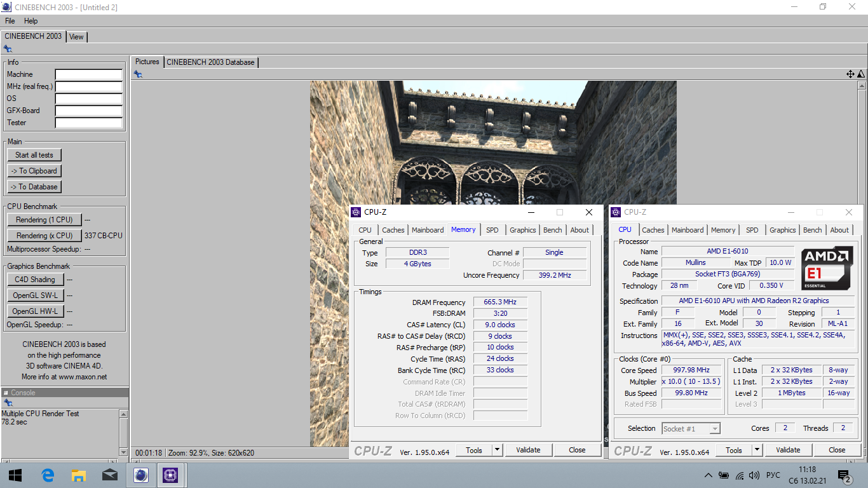Open Tools dropdown arrow in CPU-Z CPU window
Image resolution: width=868 pixels, height=488 pixels.
tap(757, 450)
